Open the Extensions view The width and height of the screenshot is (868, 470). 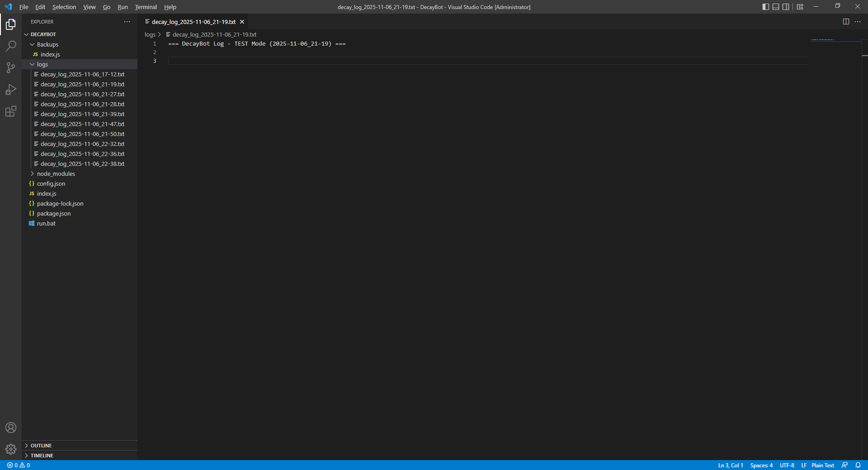point(11,111)
